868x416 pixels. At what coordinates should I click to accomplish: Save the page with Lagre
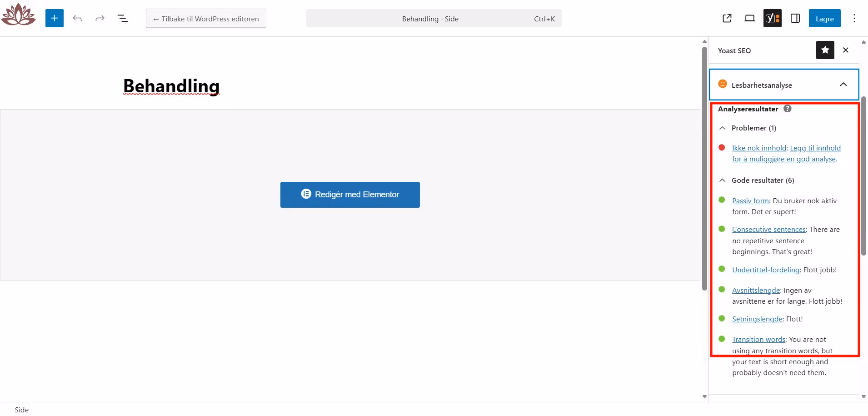(x=825, y=19)
